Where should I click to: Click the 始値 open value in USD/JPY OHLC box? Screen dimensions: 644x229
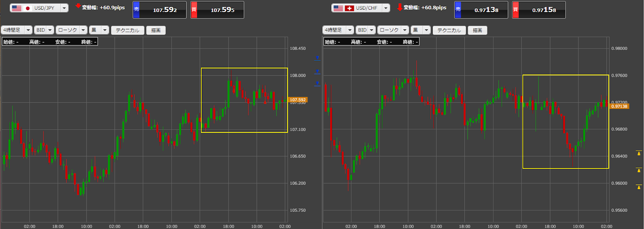(11, 42)
